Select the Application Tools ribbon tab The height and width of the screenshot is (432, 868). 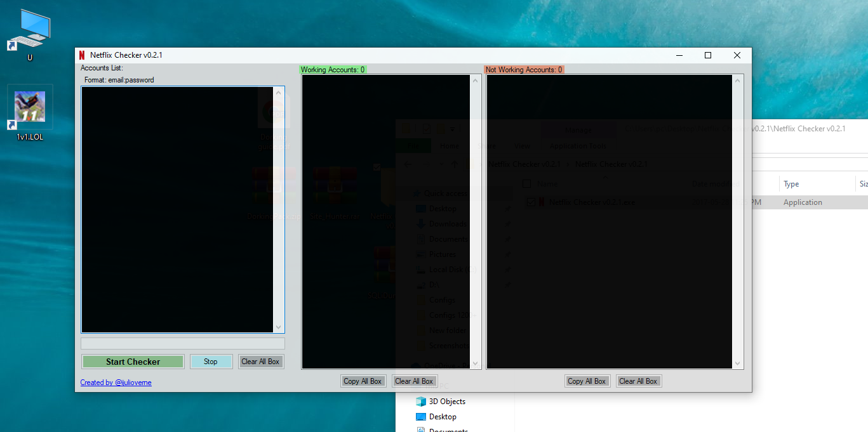577,145
